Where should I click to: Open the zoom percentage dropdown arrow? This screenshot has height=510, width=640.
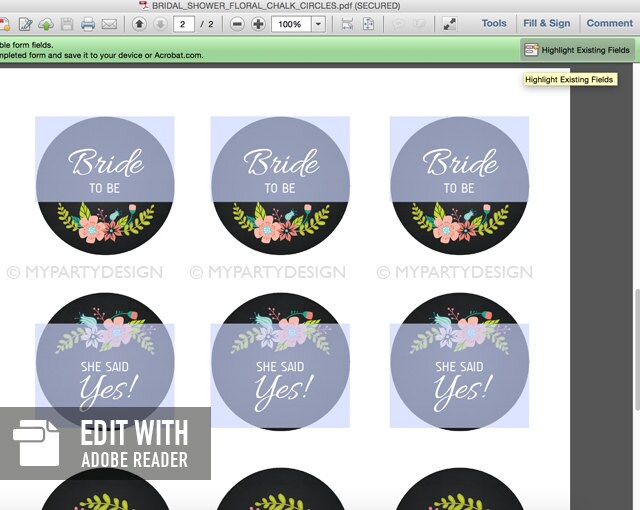318,24
